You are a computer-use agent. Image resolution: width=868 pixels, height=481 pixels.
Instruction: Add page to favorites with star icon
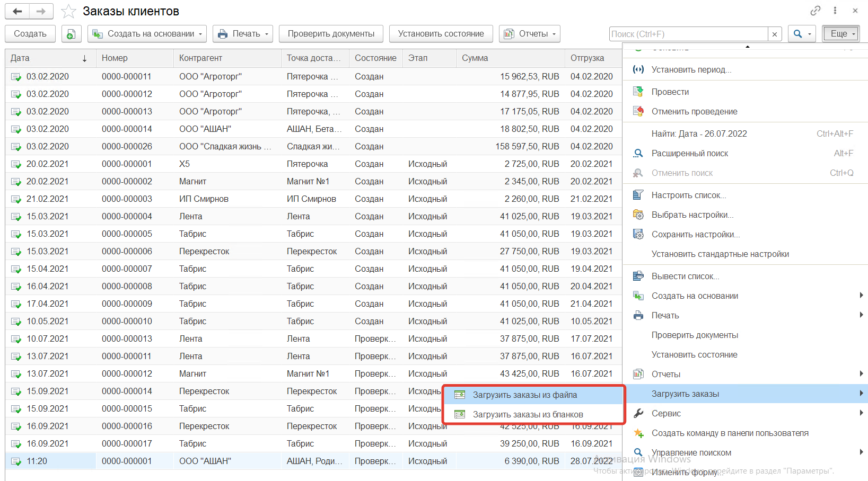point(68,11)
